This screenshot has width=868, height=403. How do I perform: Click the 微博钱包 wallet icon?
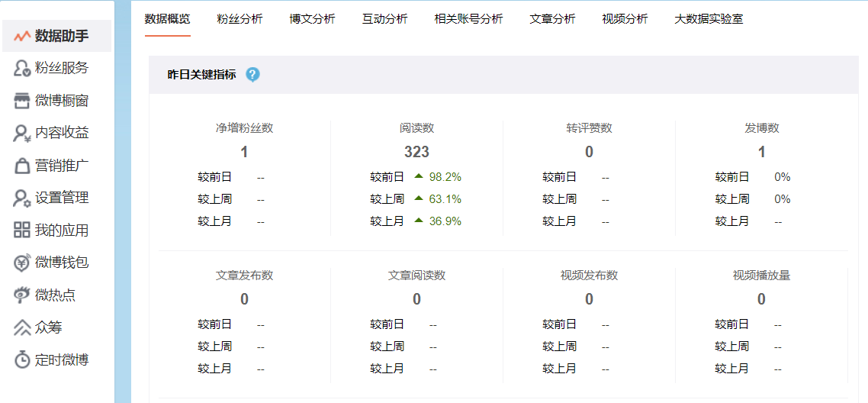tap(22, 263)
